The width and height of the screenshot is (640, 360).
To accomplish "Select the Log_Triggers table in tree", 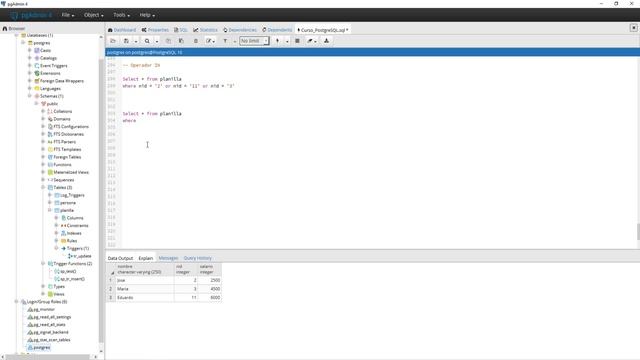I will click(72, 195).
